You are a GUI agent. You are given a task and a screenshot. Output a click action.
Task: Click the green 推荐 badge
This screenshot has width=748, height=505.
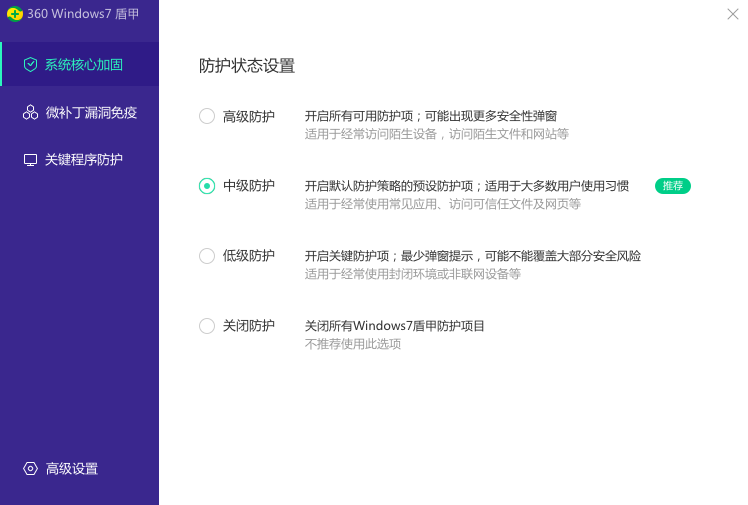click(673, 186)
